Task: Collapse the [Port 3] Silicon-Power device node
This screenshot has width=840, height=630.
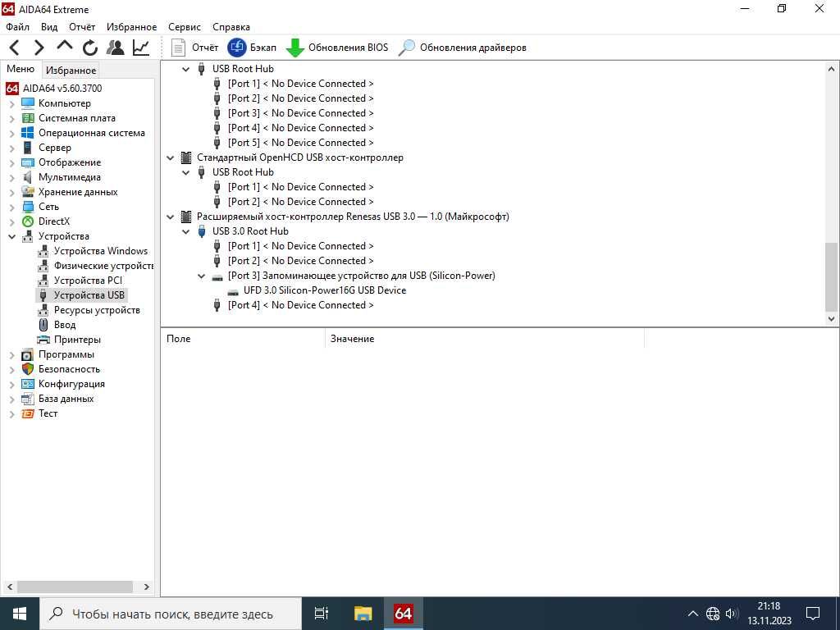Action: (x=202, y=276)
